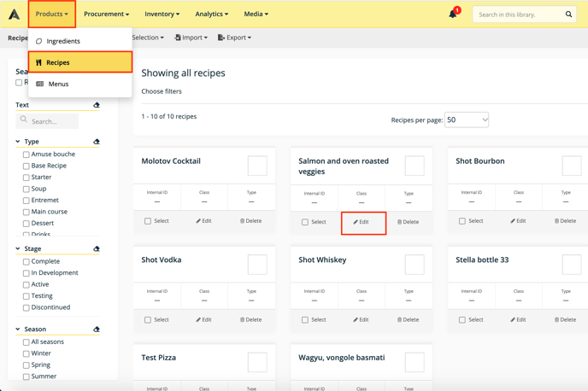Click Shot Vodka image placeholder
The image size is (588, 391).
pos(257,265)
